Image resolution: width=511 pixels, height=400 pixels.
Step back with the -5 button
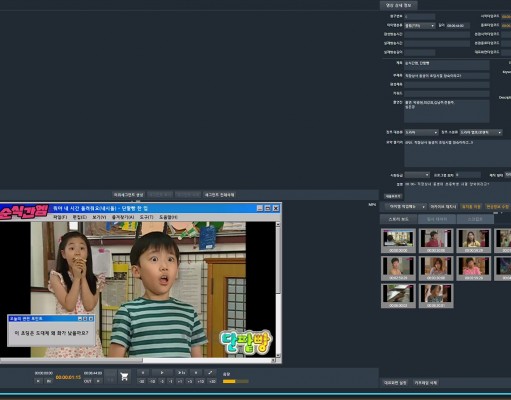(x=162, y=381)
